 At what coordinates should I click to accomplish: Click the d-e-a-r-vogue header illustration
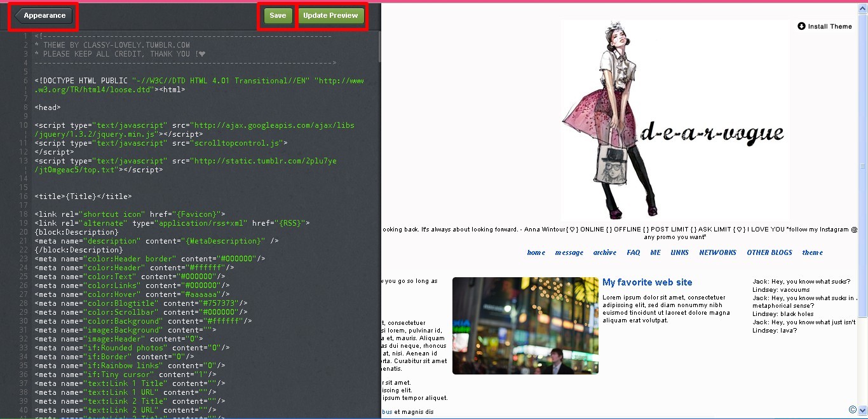(675, 120)
